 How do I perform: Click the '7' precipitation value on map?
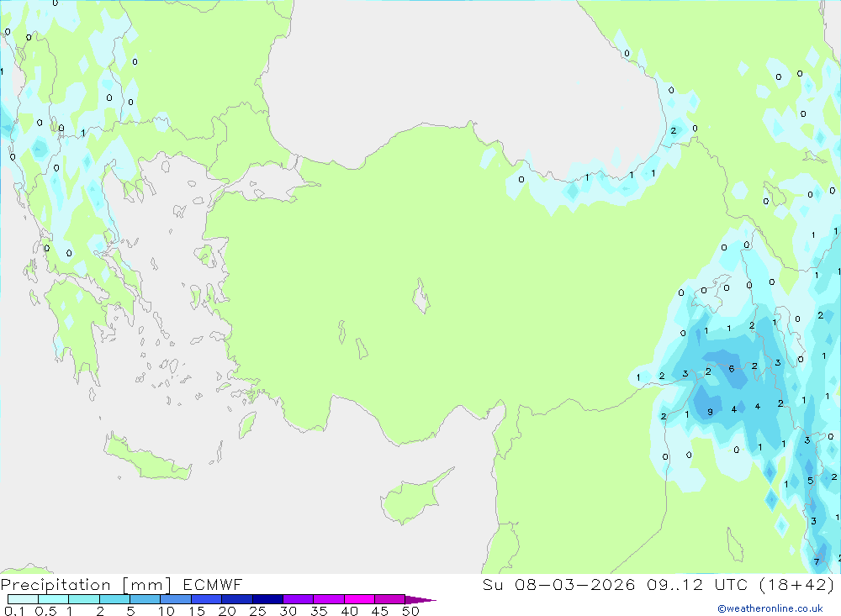tap(817, 562)
